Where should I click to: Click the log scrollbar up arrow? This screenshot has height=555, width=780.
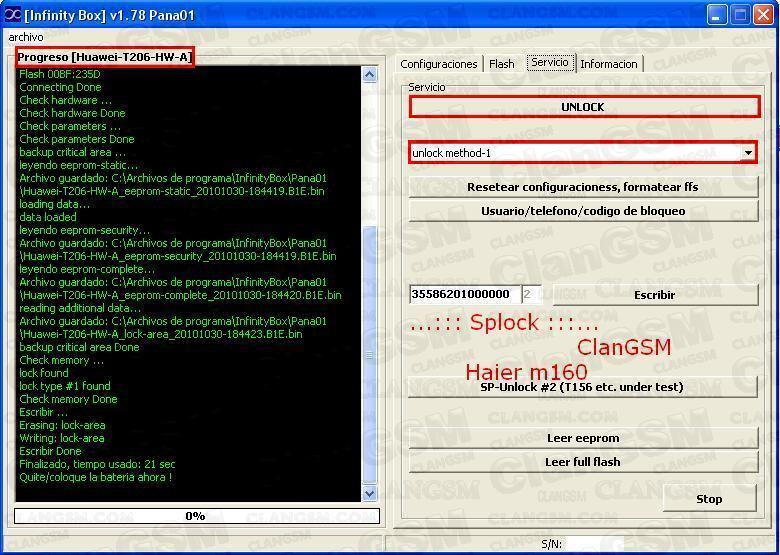[x=370, y=75]
